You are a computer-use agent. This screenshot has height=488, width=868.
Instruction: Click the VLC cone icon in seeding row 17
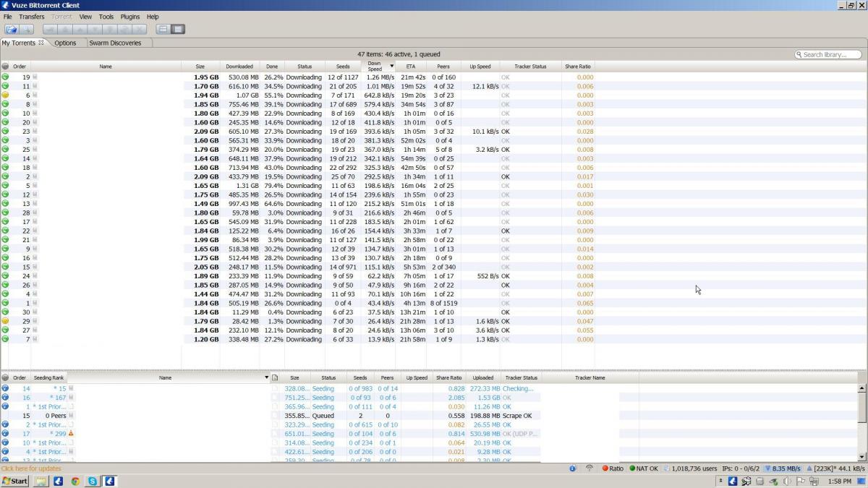click(71, 434)
